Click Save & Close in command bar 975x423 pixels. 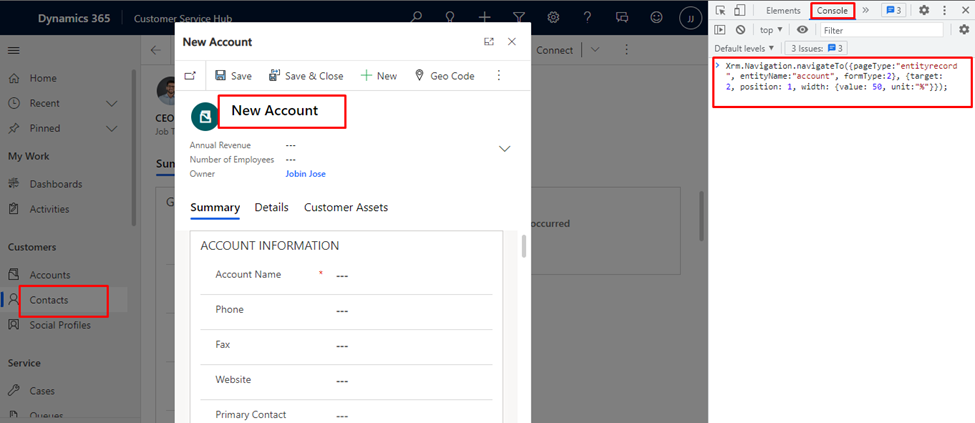pyautogui.click(x=305, y=76)
